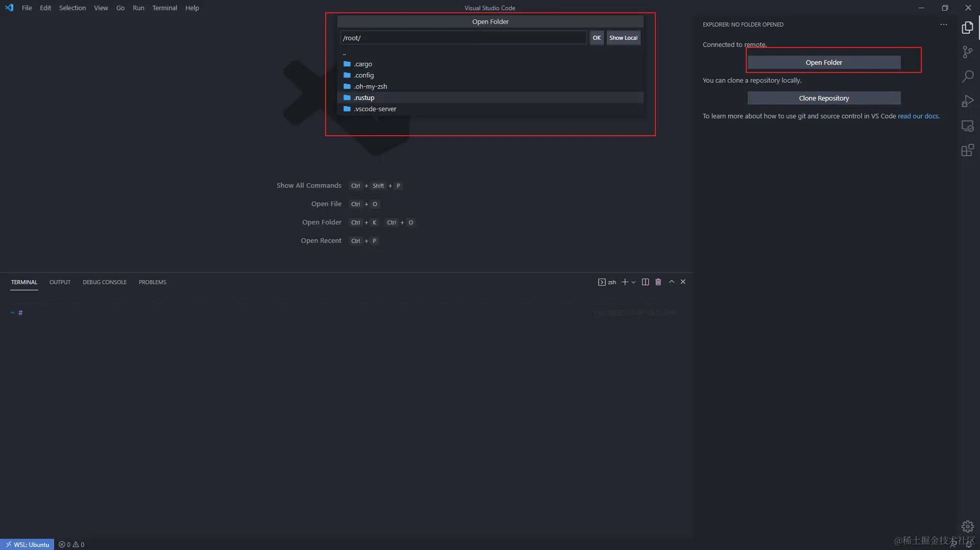Image resolution: width=980 pixels, height=550 pixels.
Task: Open the Selection menu
Action: click(72, 8)
